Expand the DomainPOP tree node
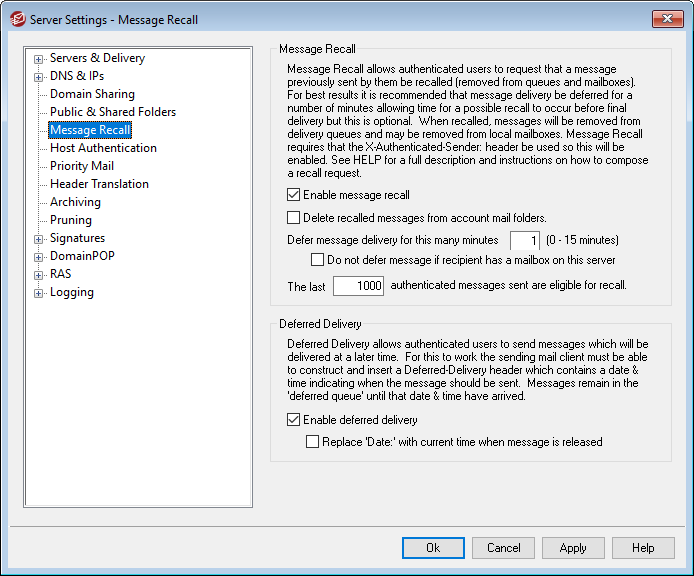 coord(39,257)
